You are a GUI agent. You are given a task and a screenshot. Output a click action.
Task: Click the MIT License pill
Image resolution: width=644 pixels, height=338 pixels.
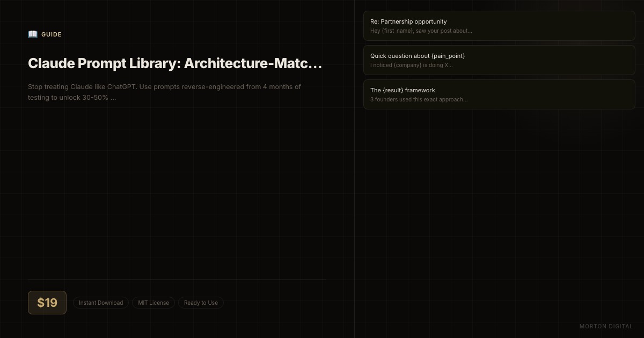coord(153,303)
